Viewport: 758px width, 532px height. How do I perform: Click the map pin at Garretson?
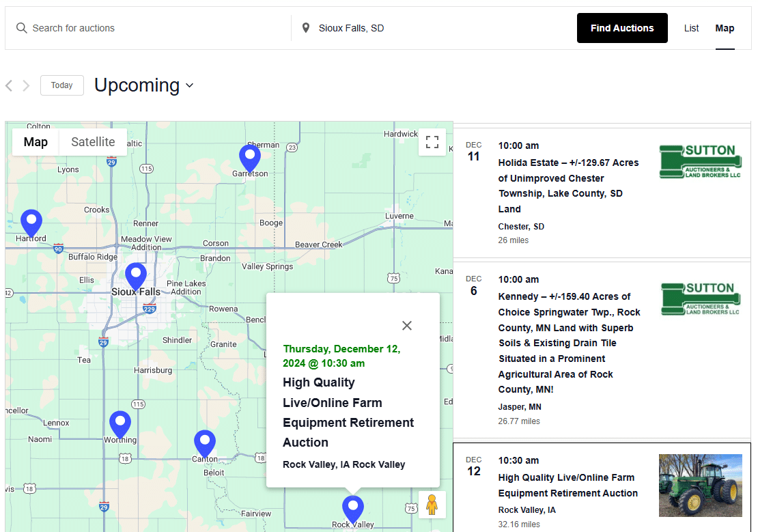pyautogui.click(x=250, y=158)
